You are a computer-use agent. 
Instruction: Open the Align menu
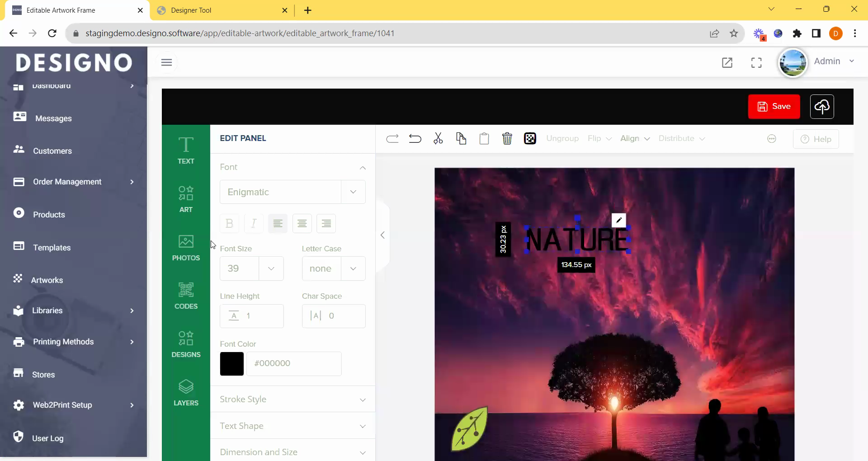point(635,139)
